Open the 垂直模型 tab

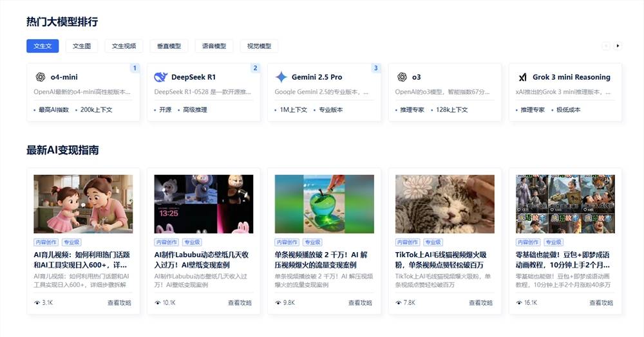pyautogui.click(x=169, y=46)
